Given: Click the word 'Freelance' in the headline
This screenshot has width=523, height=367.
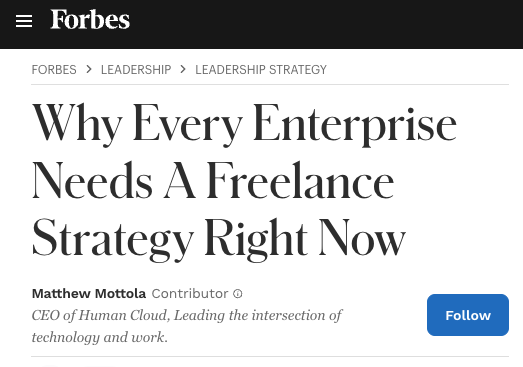Looking at the screenshot, I should (301, 180).
